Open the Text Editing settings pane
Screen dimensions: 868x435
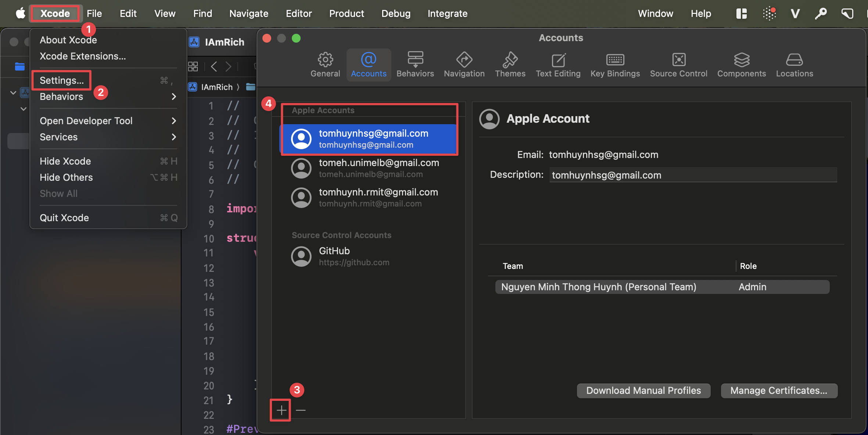tap(558, 65)
